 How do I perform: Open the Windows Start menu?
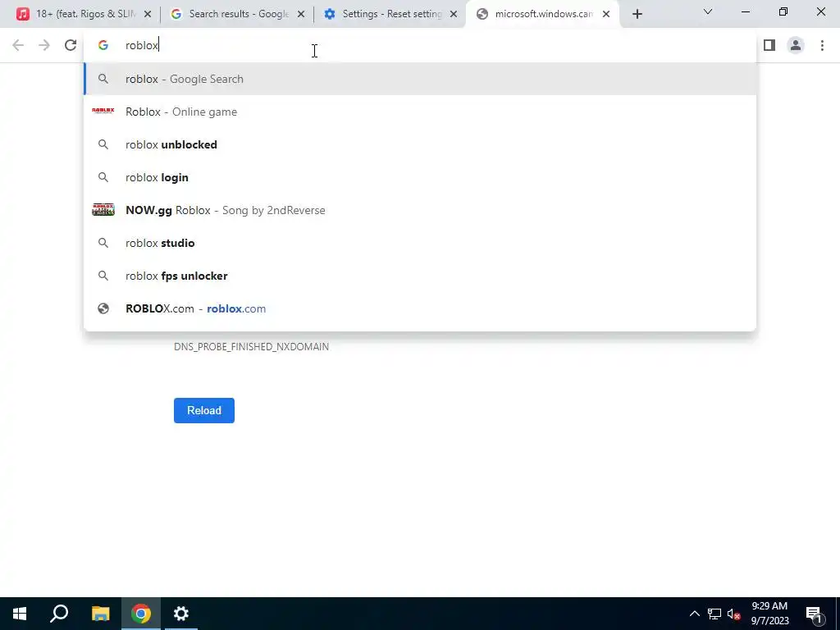tap(20, 614)
